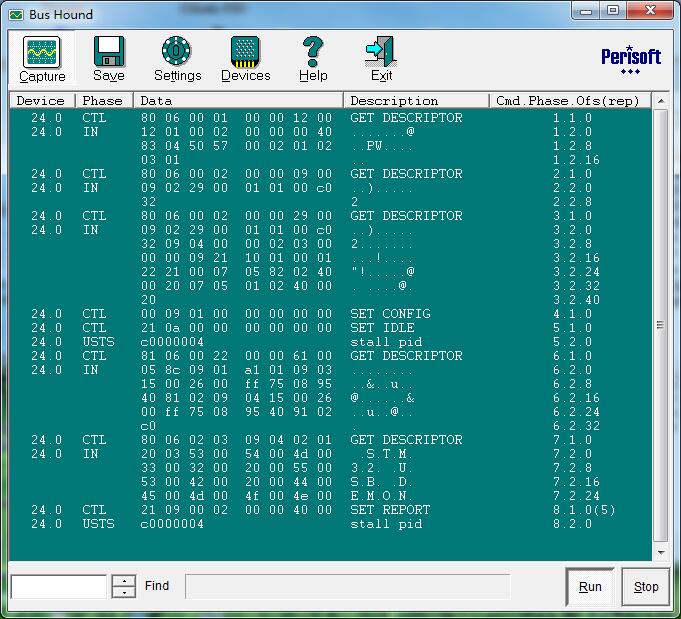The image size is (681, 619).
Task: Open the Capture toolbar icon
Action: click(x=42, y=52)
